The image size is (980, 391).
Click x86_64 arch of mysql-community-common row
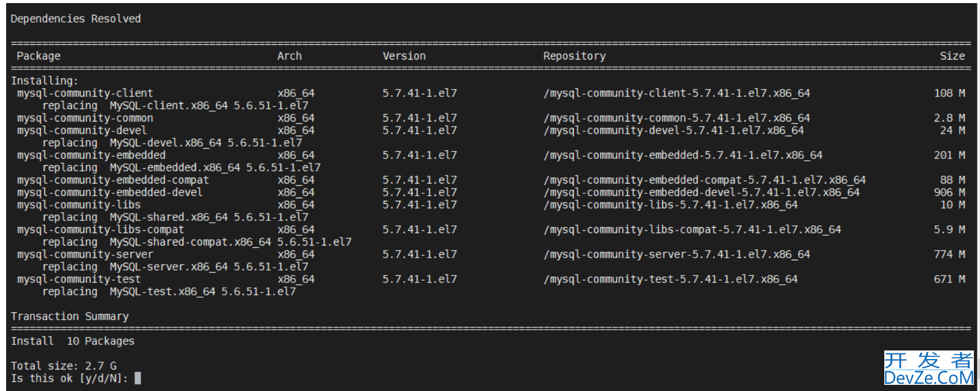click(x=296, y=118)
